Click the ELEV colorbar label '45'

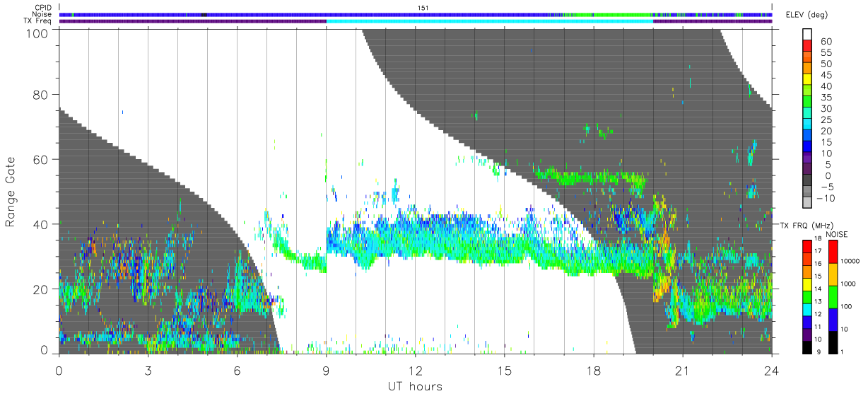[825, 76]
